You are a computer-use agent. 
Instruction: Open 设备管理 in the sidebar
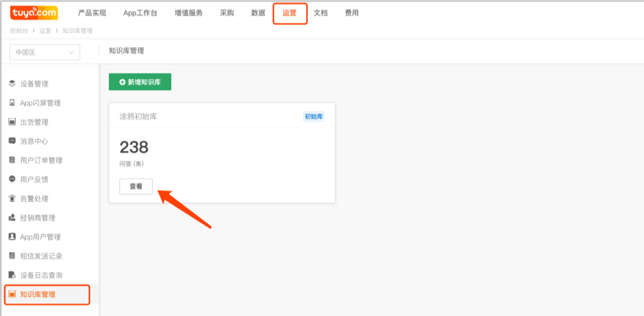pyautogui.click(x=35, y=83)
